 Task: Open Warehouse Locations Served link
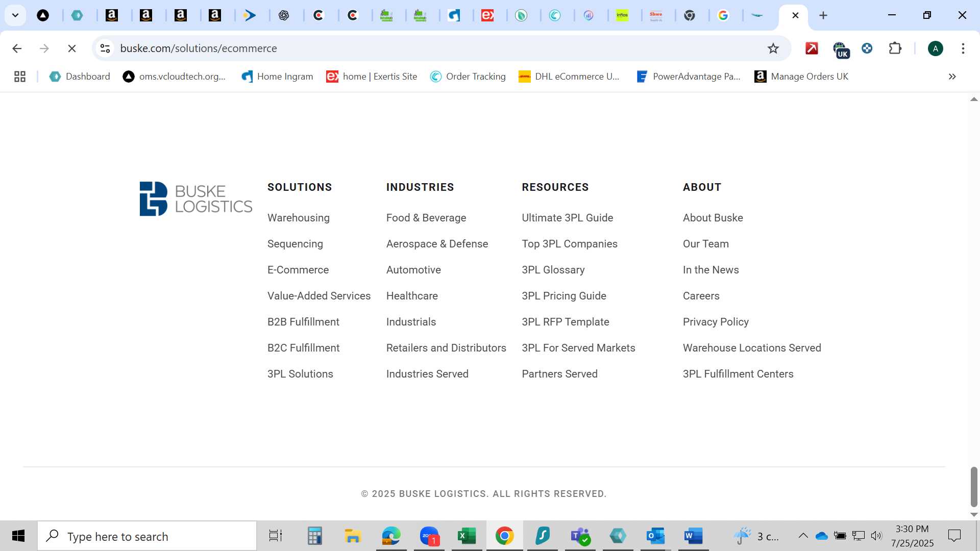click(752, 348)
